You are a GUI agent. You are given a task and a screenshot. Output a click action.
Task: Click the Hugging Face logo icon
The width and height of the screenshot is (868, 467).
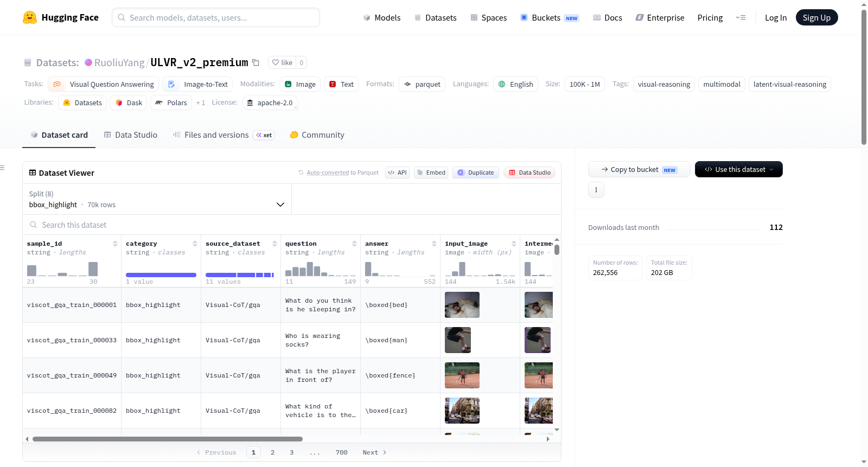click(x=30, y=17)
